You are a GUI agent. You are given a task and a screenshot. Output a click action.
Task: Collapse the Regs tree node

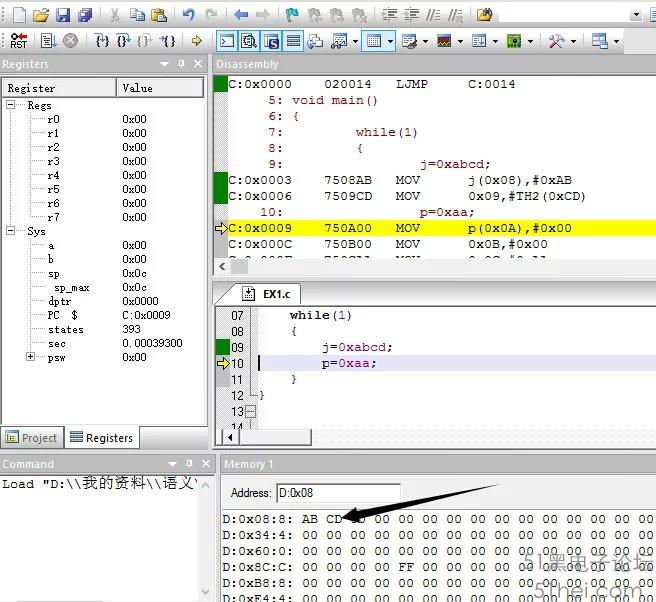(11, 105)
